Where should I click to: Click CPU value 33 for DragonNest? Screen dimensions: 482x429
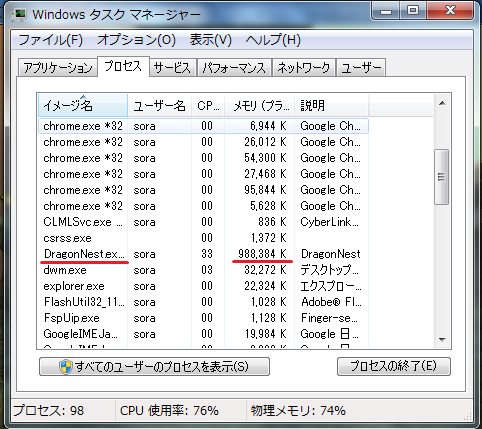point(207,254)
